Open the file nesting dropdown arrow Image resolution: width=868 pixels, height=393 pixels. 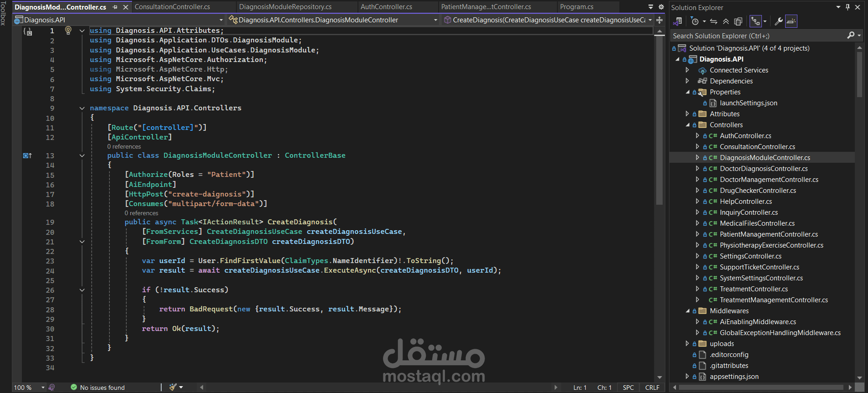click(x=765, y=21)
